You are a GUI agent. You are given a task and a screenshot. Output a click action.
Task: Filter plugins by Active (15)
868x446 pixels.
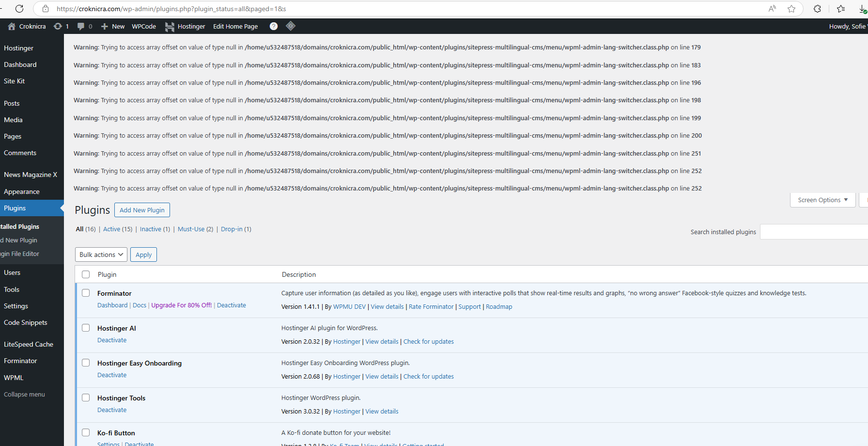[x=118, y=229]
